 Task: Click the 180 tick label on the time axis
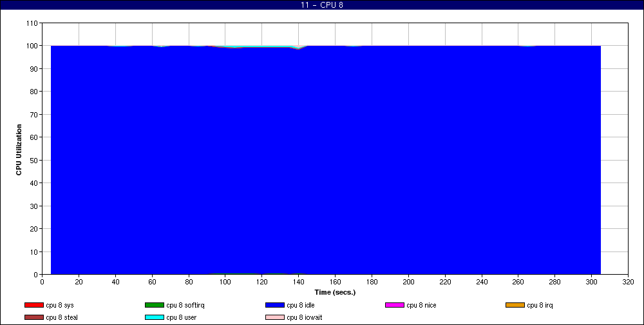[x=372, y=282]
